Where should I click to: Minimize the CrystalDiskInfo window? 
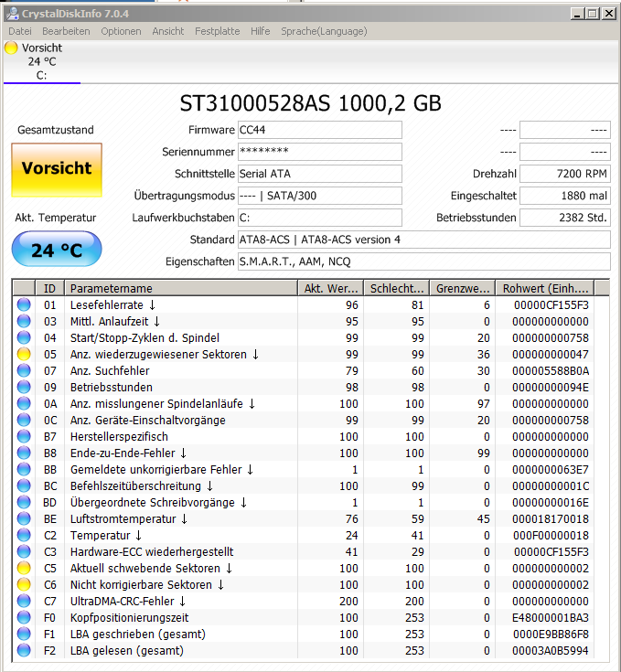tap(578, 14)
